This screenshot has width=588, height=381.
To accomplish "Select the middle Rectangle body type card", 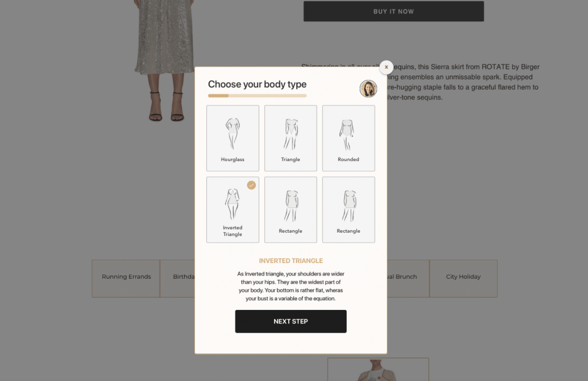I will [291, 210].
